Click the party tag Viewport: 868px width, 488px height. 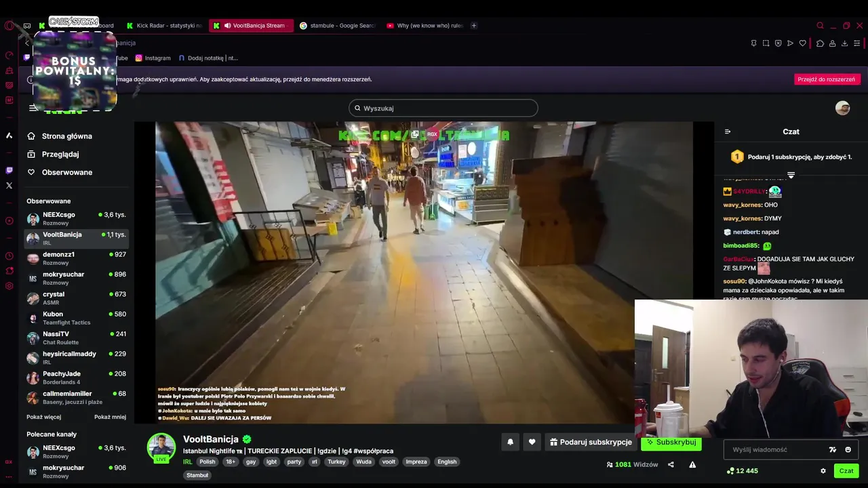coord(294,462)
